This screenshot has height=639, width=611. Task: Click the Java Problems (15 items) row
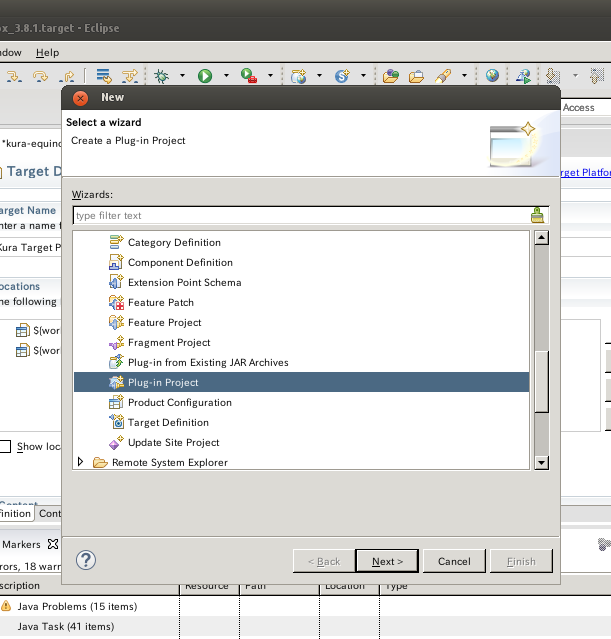(x=77, y=606)
